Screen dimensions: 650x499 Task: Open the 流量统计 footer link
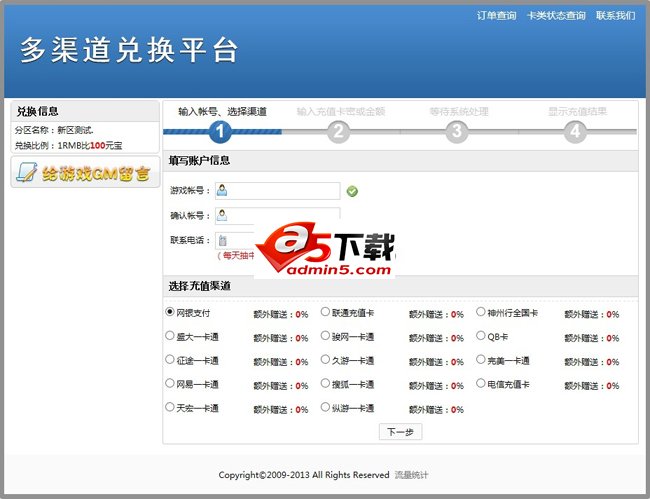point(411,475)
